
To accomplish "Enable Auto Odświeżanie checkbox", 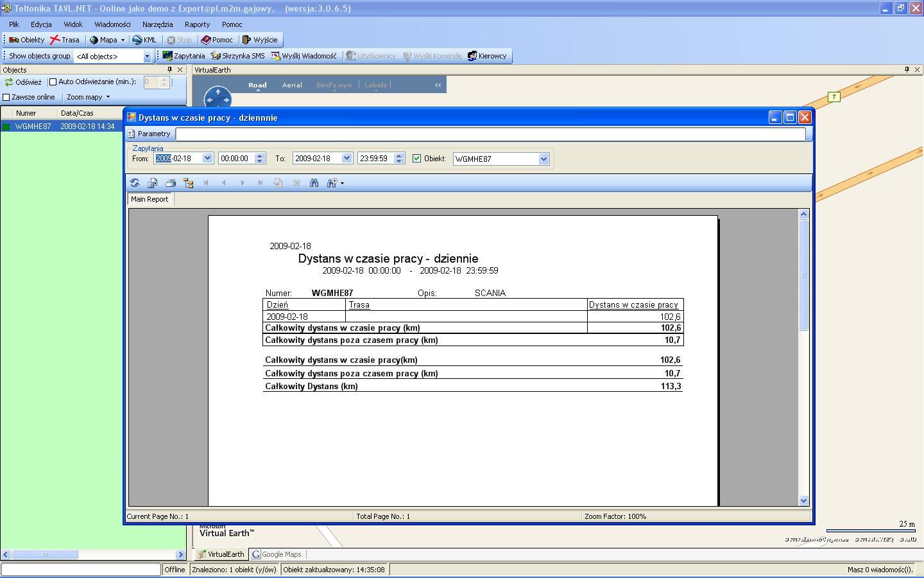I will tap(53, 82).
